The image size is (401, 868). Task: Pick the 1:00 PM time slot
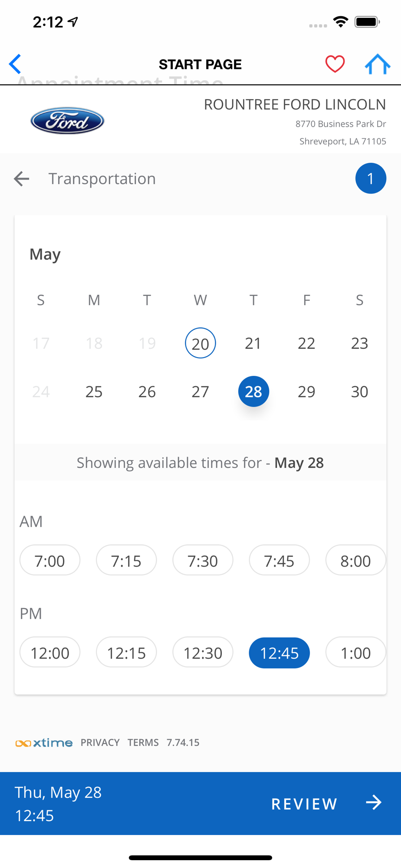coord(355,652)
